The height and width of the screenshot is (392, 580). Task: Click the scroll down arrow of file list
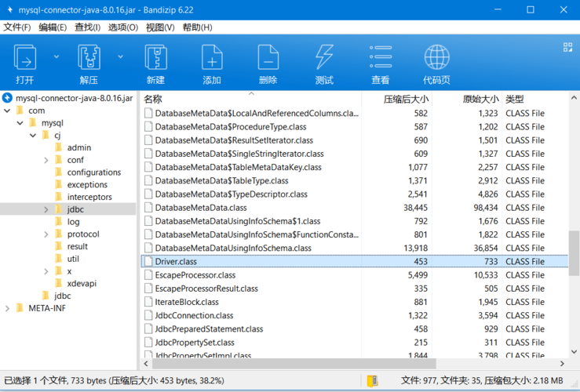click(574, 352)
